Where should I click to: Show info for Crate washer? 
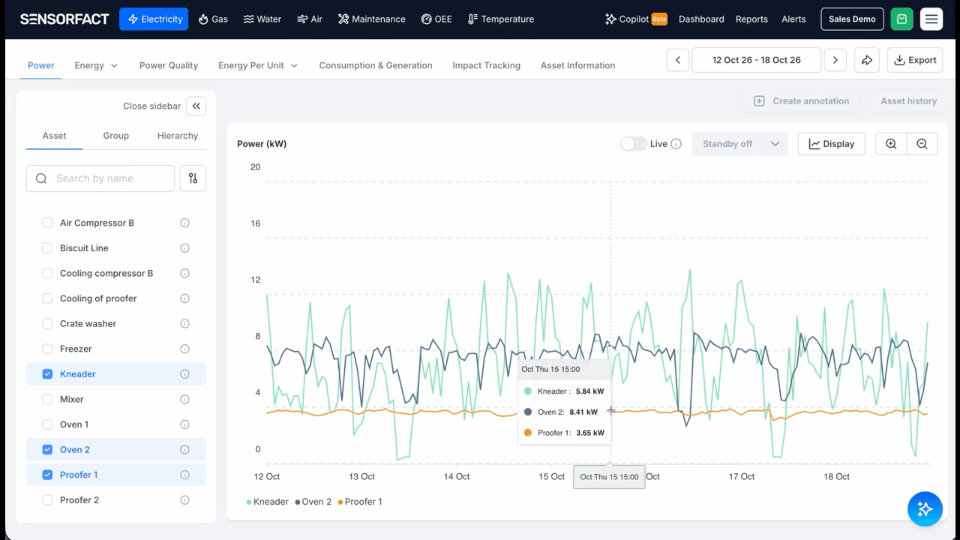tap(185, 323)
